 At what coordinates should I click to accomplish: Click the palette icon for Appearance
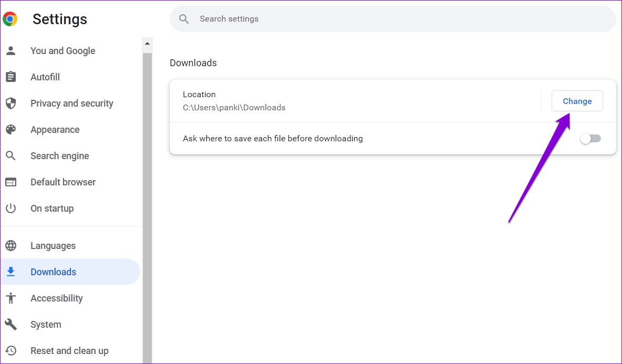point(11,130)
